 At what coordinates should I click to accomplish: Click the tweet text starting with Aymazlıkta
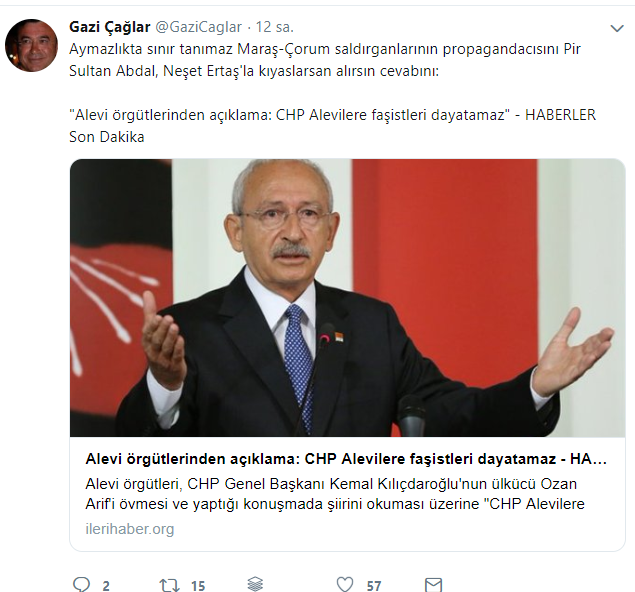coord(325,60)
